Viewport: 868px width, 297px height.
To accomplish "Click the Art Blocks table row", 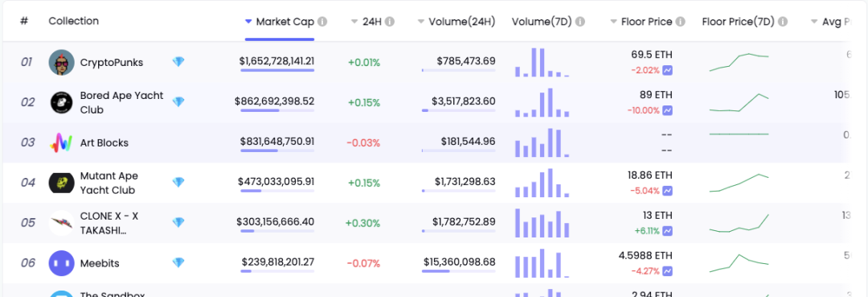I will 426,143.
